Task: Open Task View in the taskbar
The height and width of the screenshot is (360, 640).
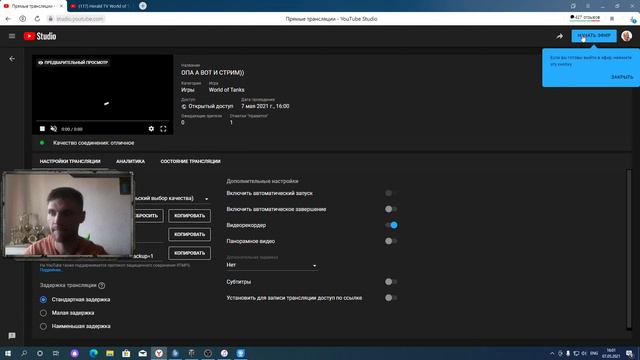Action: pos(56,353)
